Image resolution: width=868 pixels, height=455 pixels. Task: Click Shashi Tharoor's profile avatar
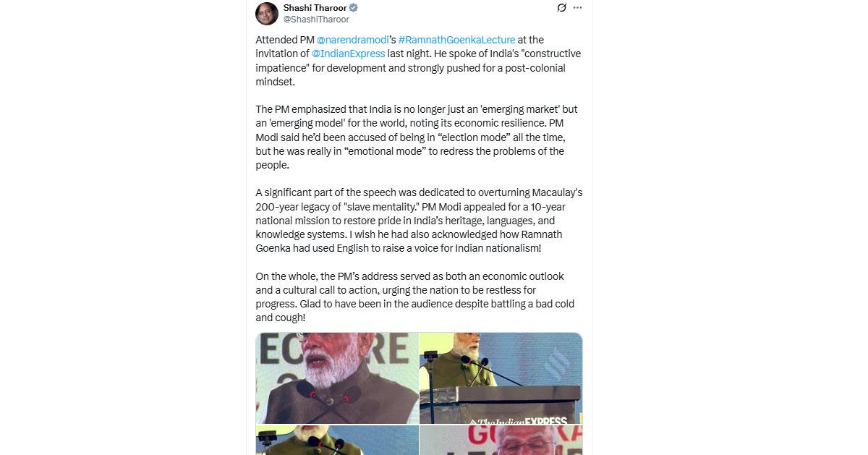267,13
